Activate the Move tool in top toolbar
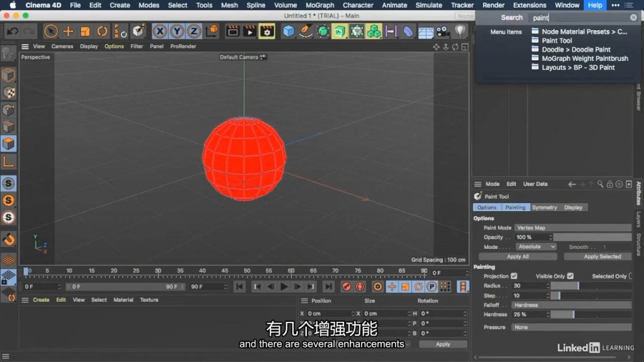The image size is (644, 362). click(x=68, y=31)
